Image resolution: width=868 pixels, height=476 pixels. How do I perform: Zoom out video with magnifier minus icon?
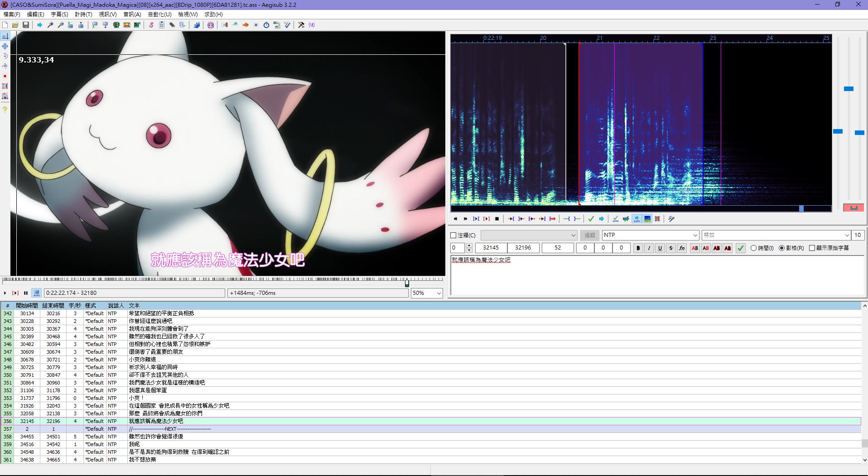point(61,25)
